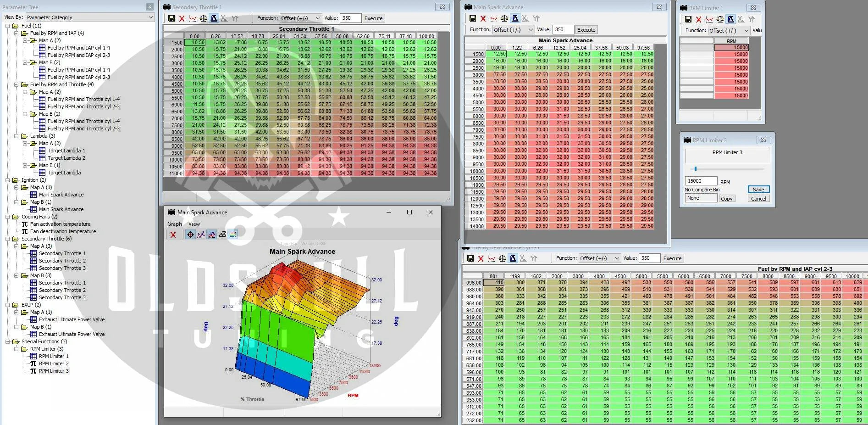
Task: Open the View menu in 3D graph window
Action: [194, 224]
